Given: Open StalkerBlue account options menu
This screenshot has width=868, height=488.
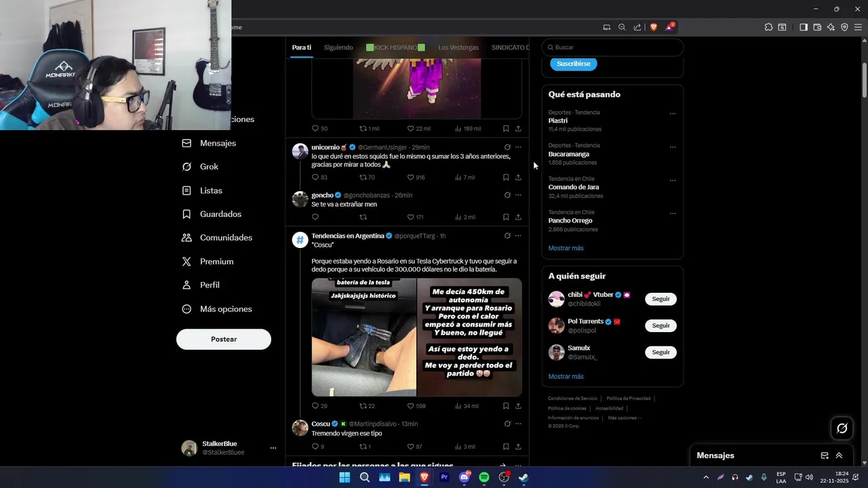Looking at the screenshot, I should click(x=273, y=448).
